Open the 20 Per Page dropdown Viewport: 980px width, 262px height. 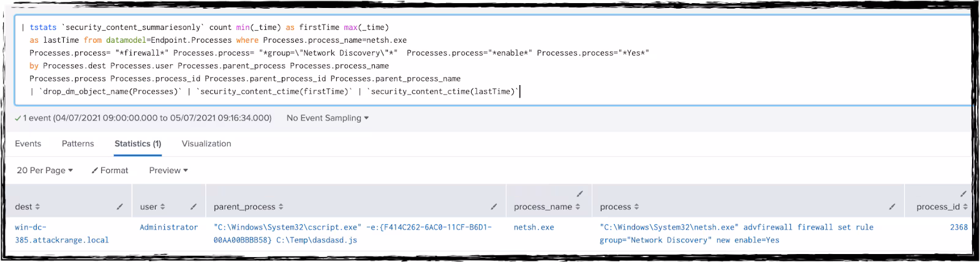tap(45, 170)
